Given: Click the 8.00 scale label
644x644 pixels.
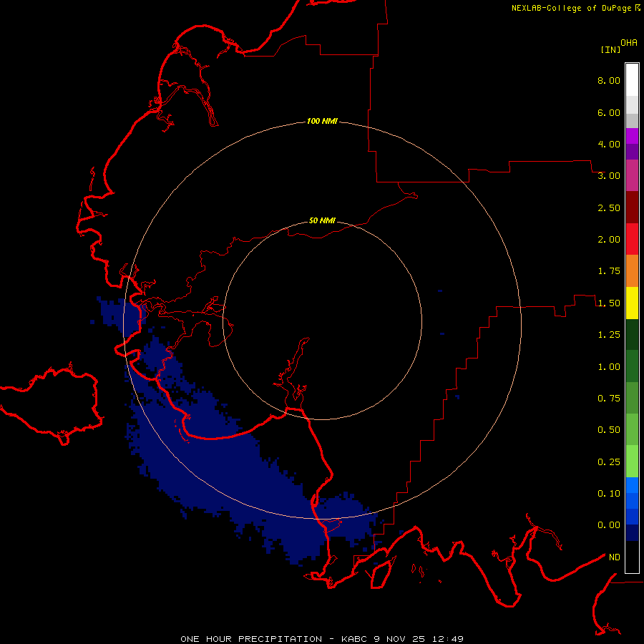Looking at the screenshot, I should click(609, 80).
